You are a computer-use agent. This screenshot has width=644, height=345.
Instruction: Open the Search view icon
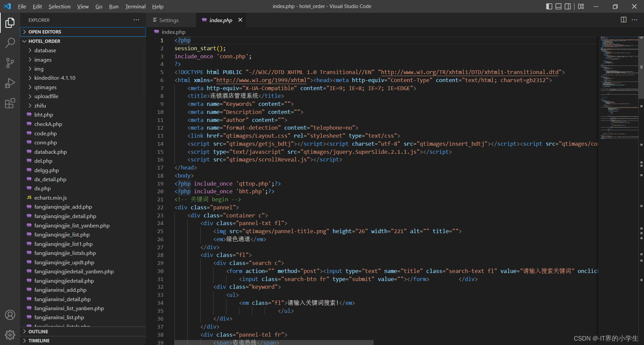[10, 43]
